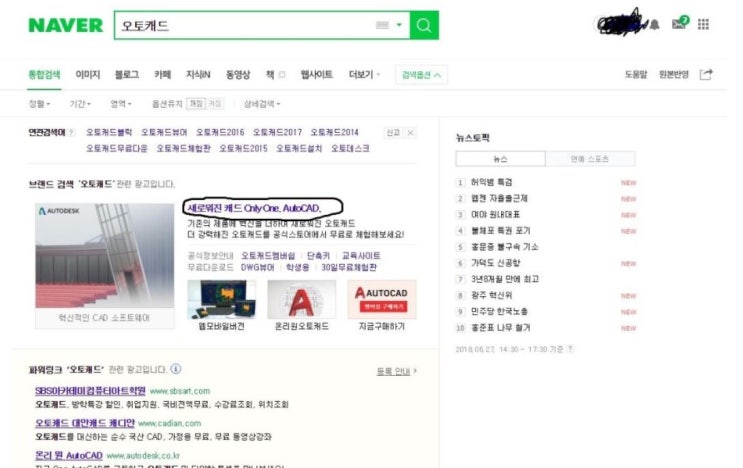Switch to the 동영상 tab
This screenshot has width=743, height=468.
[x=238, y=75]
